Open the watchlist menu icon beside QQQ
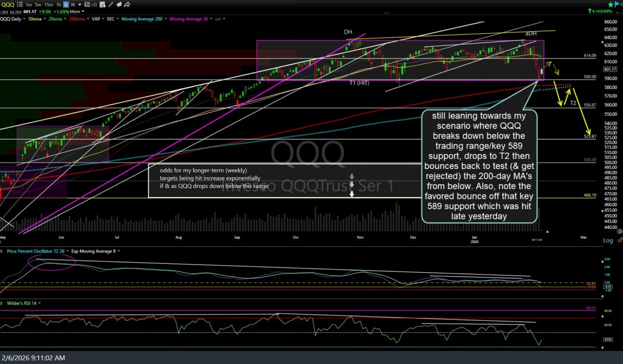The width and height of the screenshot is (623, 364). (20, 4)
